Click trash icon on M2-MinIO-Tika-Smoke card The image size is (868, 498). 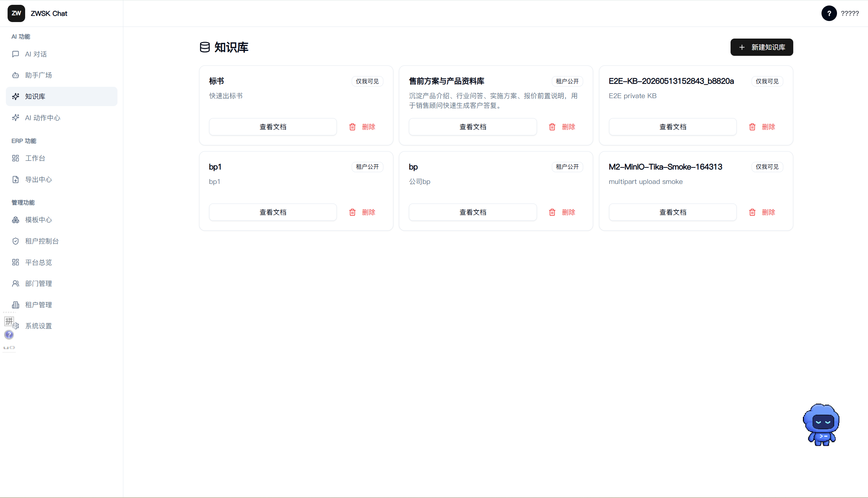point(752,212)
